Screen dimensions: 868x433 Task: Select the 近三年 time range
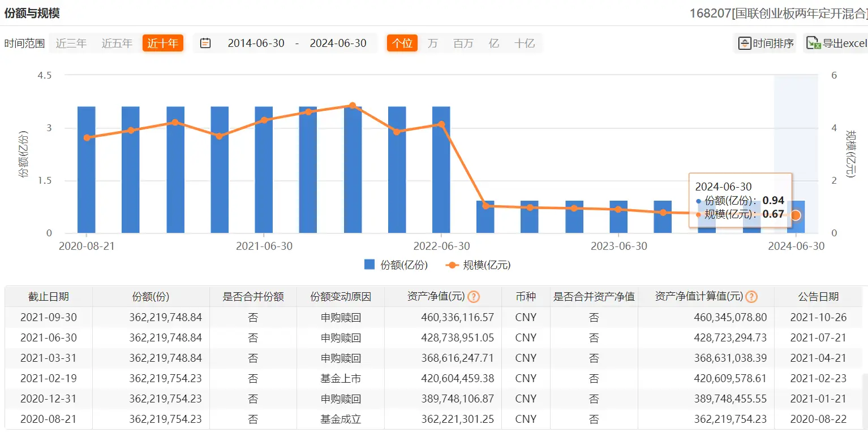pos(71,43)
